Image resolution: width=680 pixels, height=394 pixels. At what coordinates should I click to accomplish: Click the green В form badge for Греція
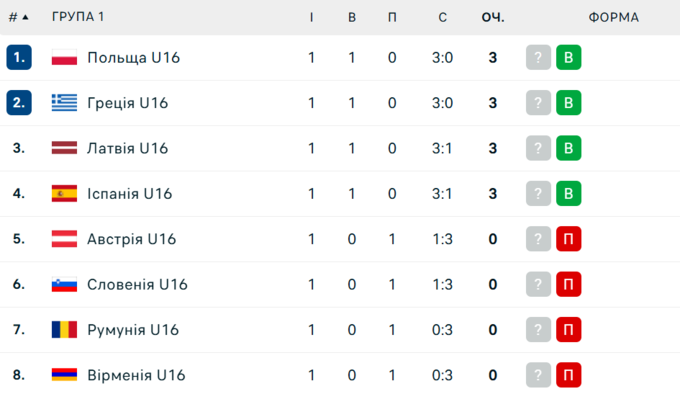point(569,103)
